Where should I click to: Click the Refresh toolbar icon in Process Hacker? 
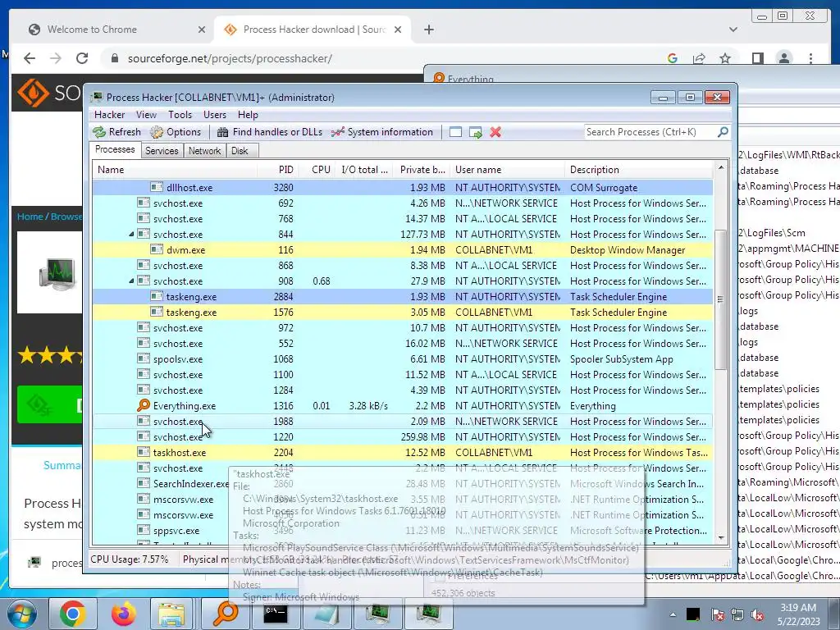click(x=99, y=132)
